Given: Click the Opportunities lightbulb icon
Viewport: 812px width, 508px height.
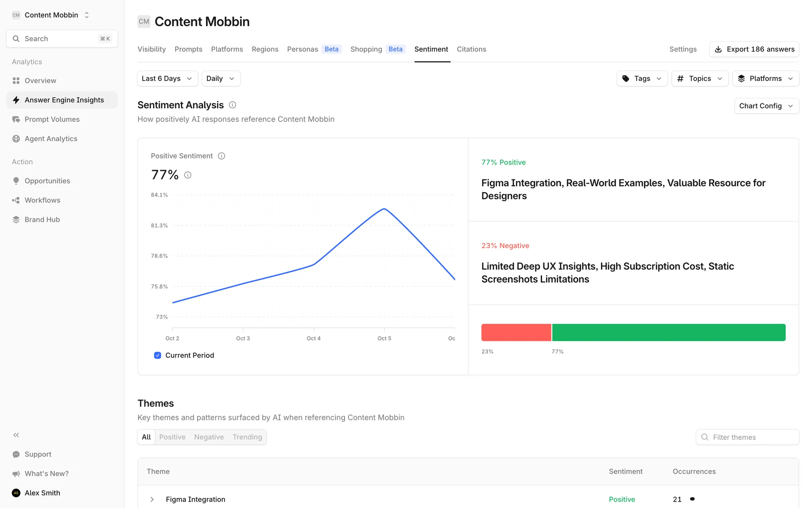Looking at the screenshot, I should pos(16,181).
